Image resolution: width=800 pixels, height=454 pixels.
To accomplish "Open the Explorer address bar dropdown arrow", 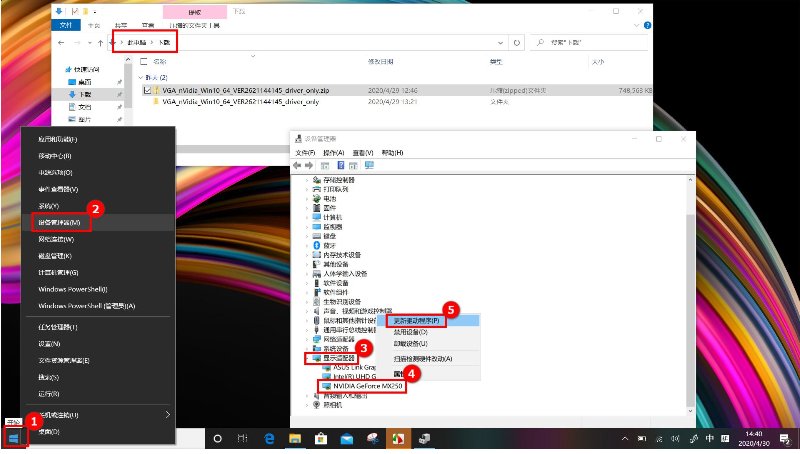I will pyautogui.click(x=501, y=43).
